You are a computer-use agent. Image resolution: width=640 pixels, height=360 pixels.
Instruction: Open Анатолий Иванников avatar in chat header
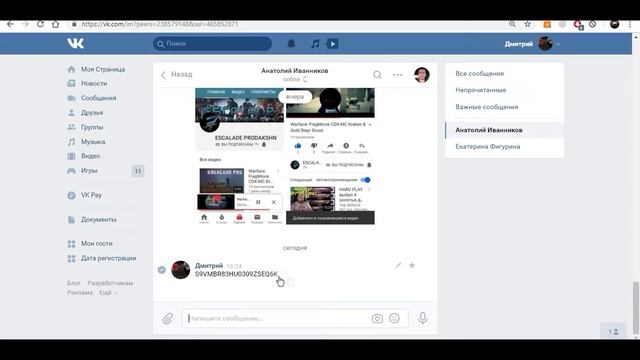tap(422, 75)
